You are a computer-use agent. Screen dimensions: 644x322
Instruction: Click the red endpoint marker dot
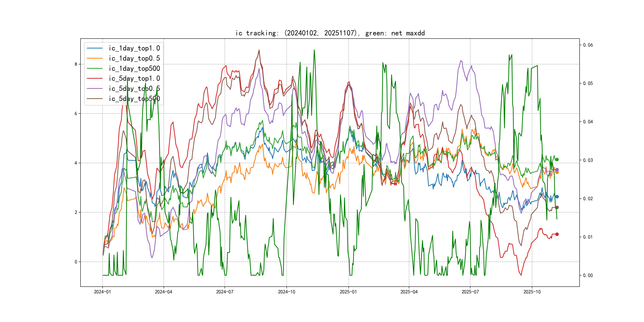[557, 234]
